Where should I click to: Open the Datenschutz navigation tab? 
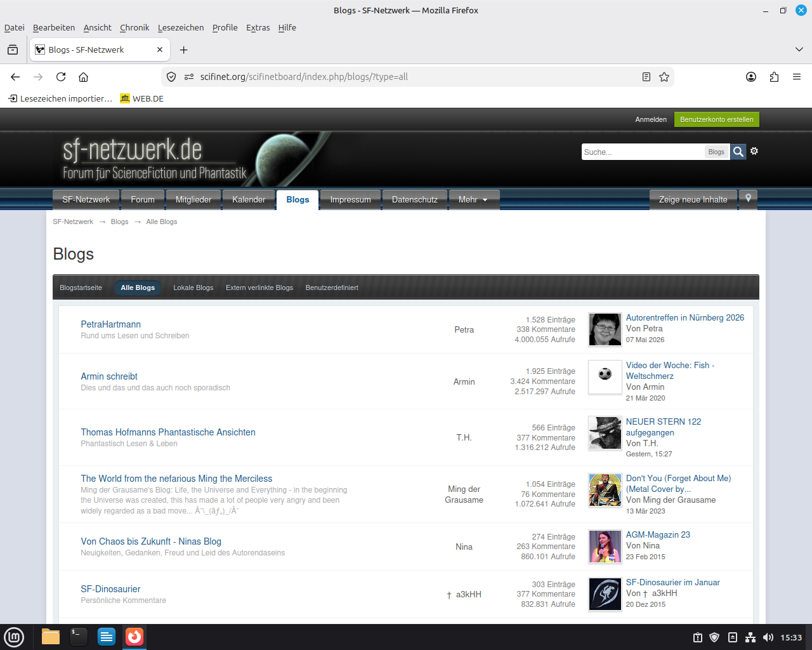(415, 199)
